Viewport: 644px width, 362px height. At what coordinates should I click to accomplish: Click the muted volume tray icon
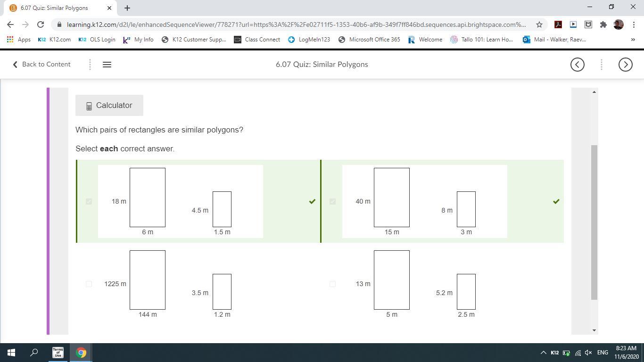[x=588, y=353]
